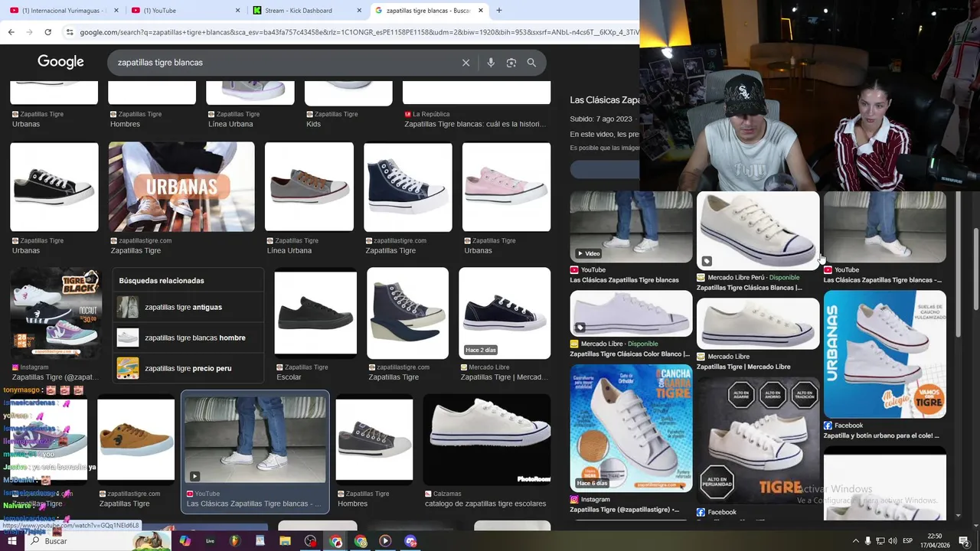Click the Google logo

60,62
